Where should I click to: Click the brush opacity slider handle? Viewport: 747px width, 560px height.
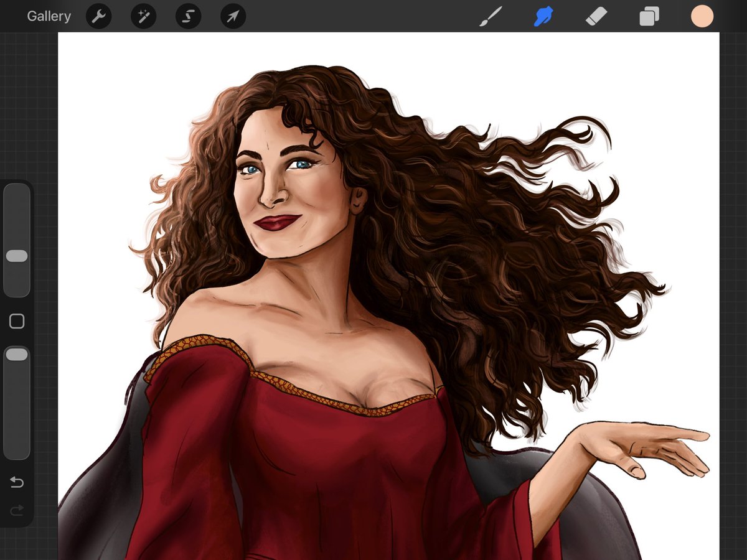(17, 354)
